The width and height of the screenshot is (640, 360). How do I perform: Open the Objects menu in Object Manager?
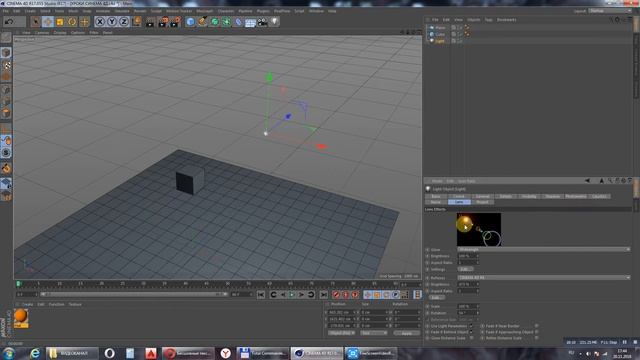[x=473, y=20]
